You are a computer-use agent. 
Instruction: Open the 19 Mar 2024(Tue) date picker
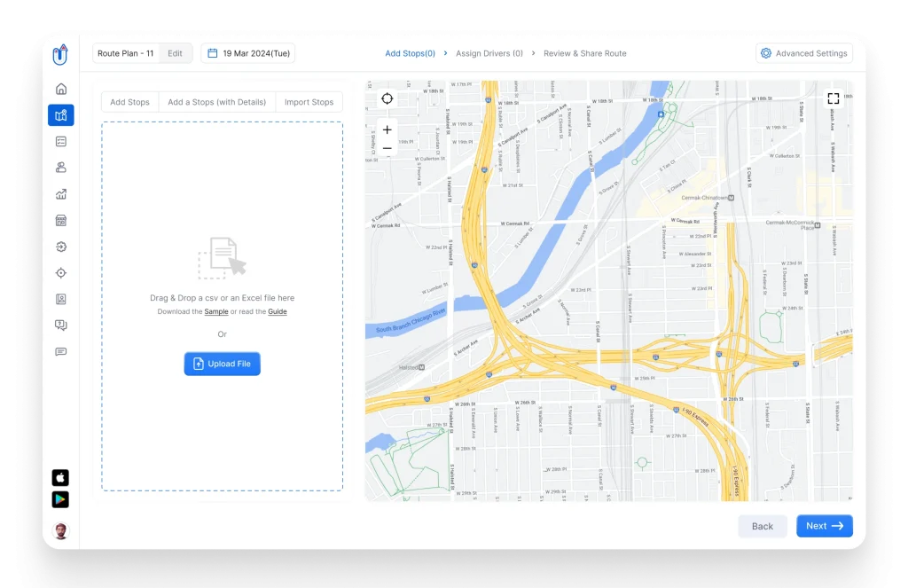click(x=248, y=53)
